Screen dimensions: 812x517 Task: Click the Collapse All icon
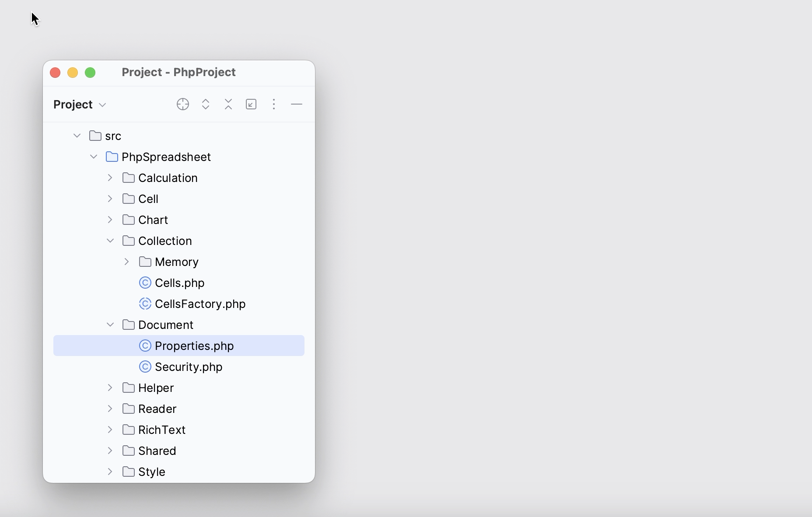pyautogui.click(x=228, y=104)
